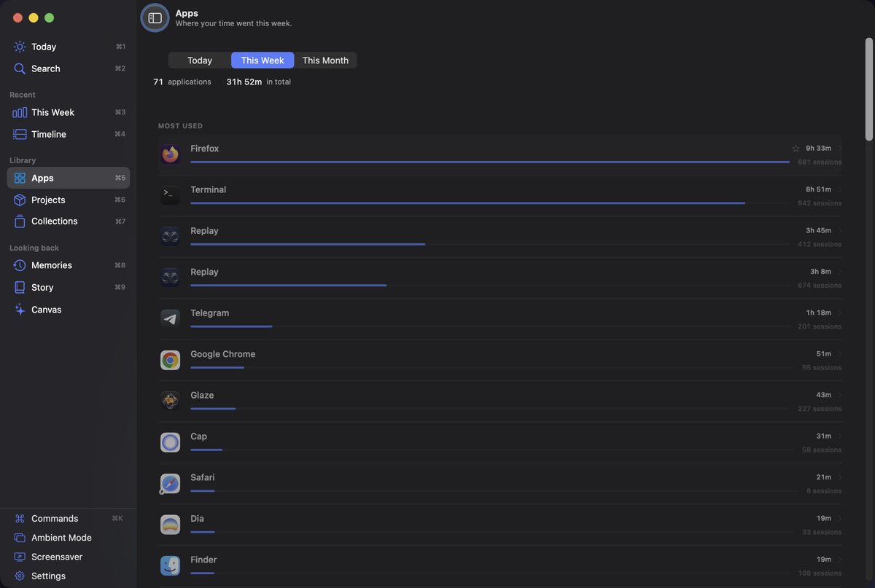Image resolution: width=875 pixels, height=588 pixels.
Task: Click the Google Chrome app icon
Action: coord(170,360)
